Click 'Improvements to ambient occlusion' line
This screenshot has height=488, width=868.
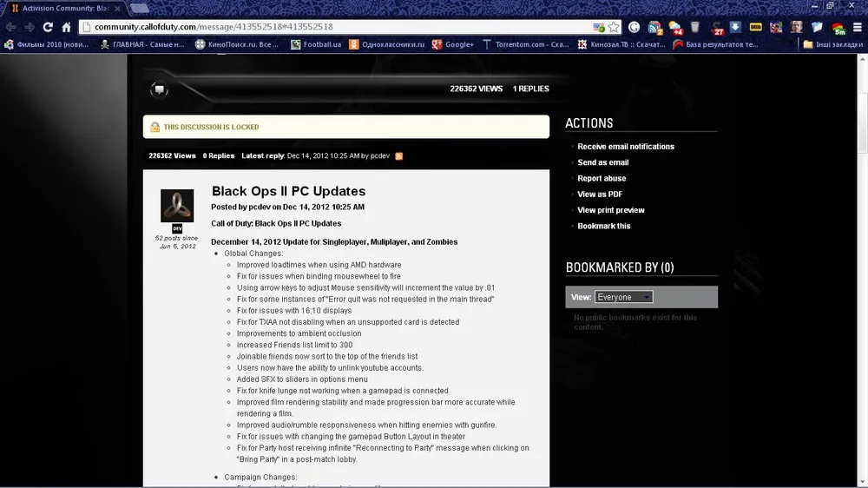(x=299, y=333)
